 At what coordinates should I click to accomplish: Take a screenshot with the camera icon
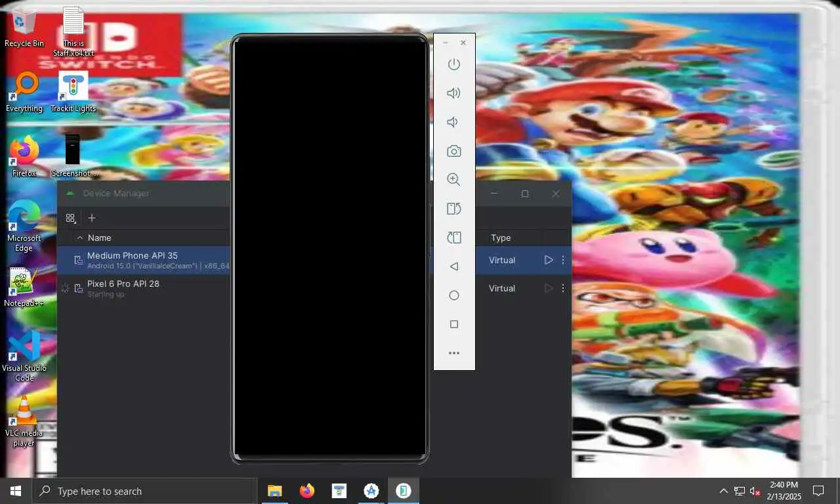pyautogui.click(x=453, y=151)
